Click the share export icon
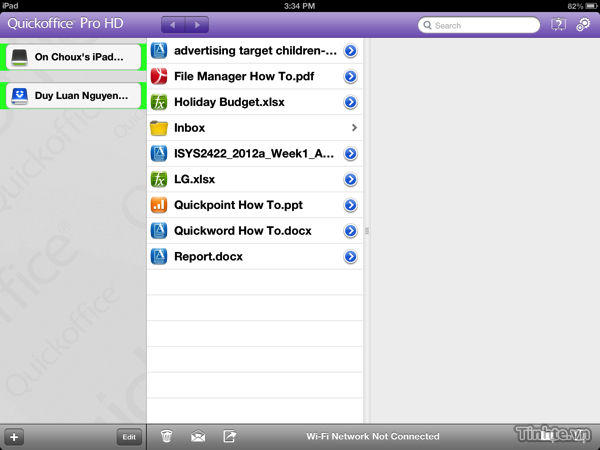600x450 pixels. 229,436
